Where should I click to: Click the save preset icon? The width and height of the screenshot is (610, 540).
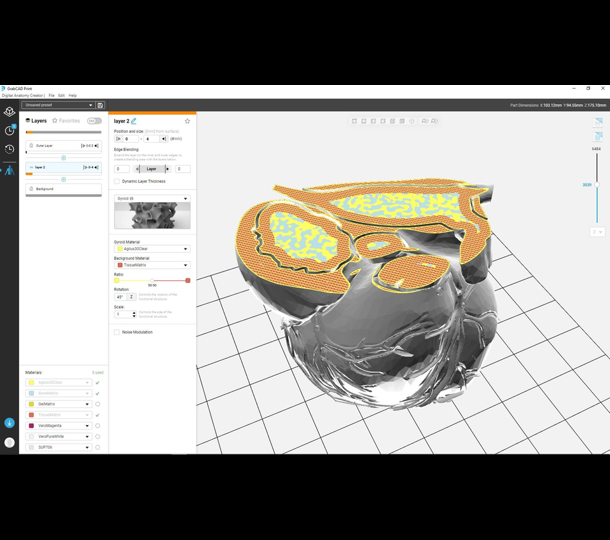(100, 105)
